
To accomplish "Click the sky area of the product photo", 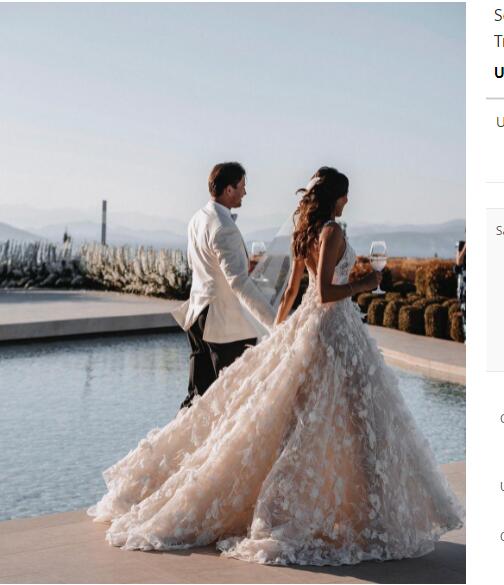I will [233, 93].
